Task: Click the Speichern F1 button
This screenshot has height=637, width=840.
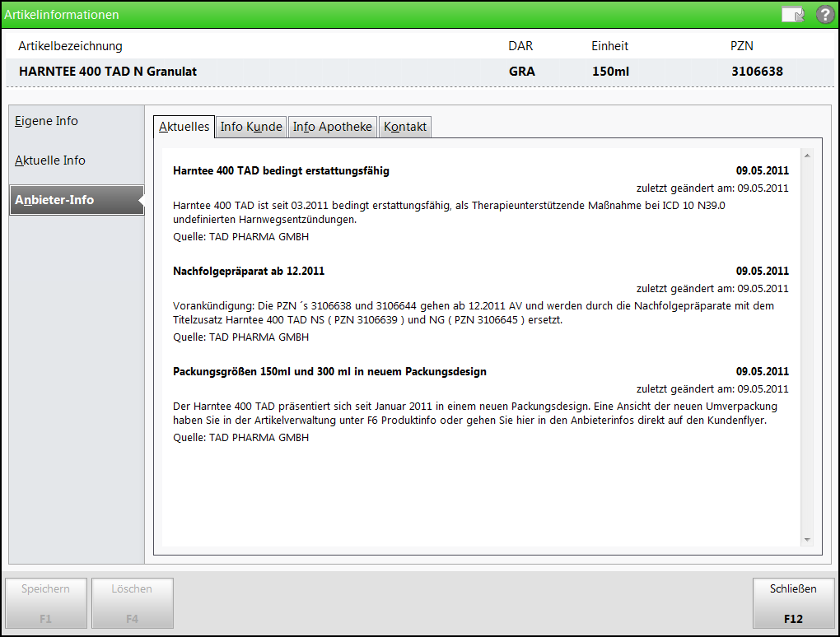Action: pos(46,603)
